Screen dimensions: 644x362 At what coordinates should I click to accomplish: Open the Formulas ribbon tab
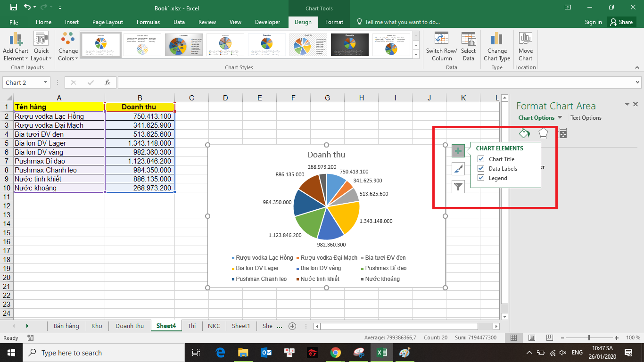pyautogui.click(x=148, y=22)
